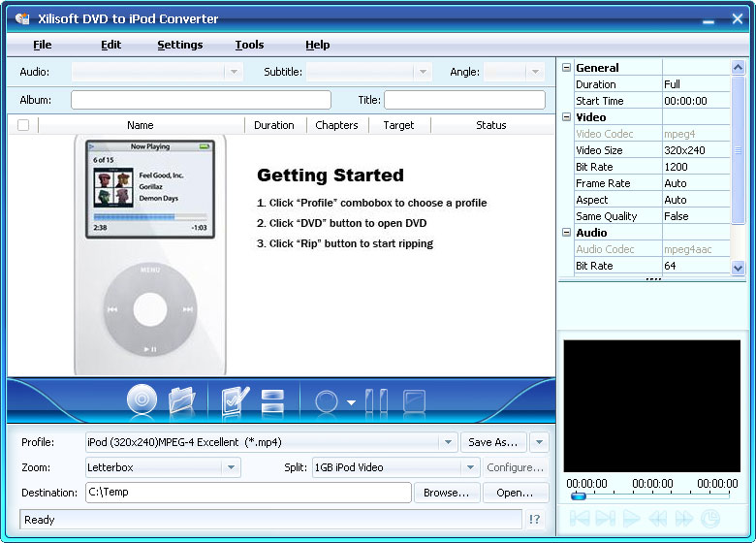Viewport: 756px width, 543px height.
Task: Open the Profile combobox
Action: [448, 442]
